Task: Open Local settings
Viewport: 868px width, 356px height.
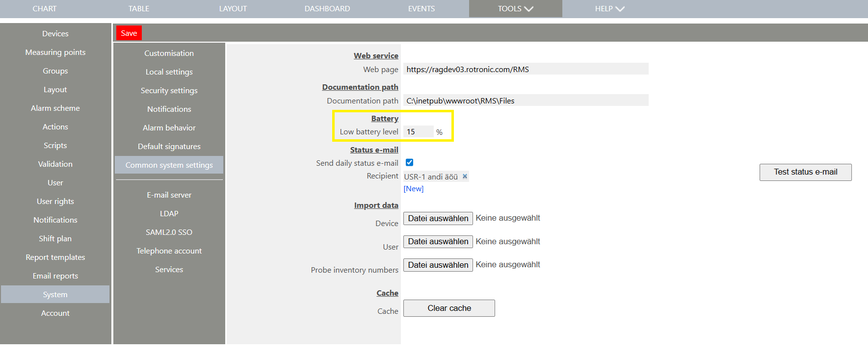Action: pos(169,72)
